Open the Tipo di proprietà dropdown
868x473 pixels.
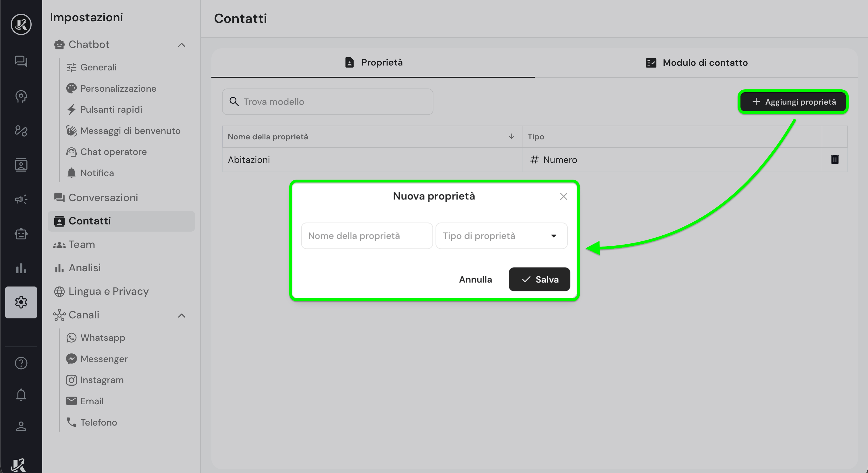coord(501,236)
